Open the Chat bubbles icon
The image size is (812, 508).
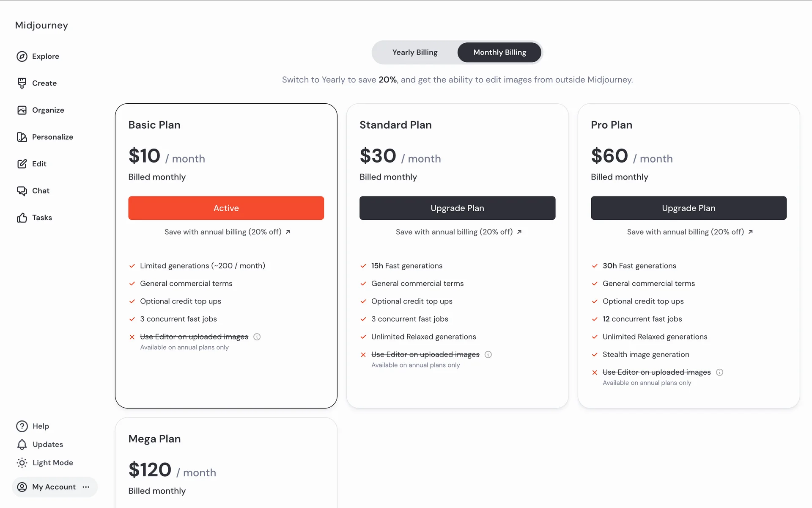tap(22, 191)
